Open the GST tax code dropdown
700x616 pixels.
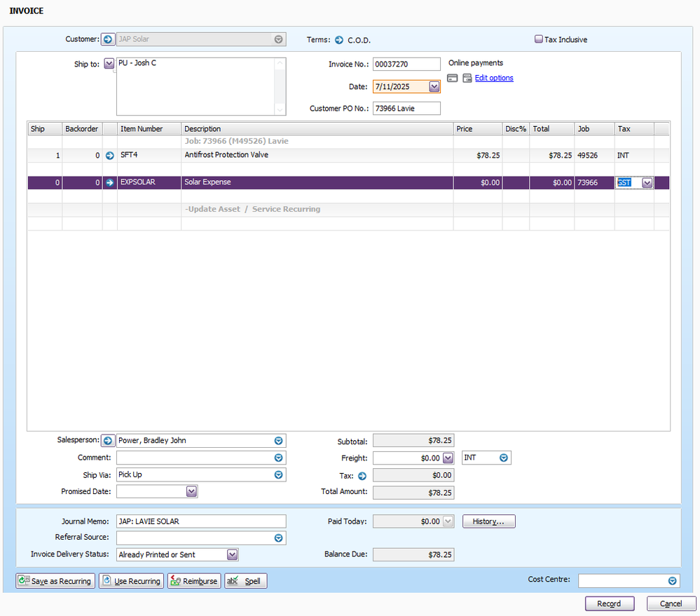(x=647, y=183)
